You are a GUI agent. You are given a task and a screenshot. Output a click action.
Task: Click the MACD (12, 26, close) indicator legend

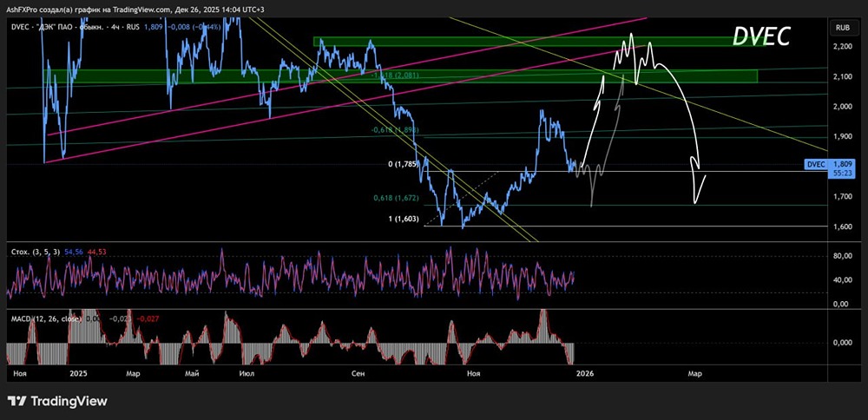[x=47, y=318]
